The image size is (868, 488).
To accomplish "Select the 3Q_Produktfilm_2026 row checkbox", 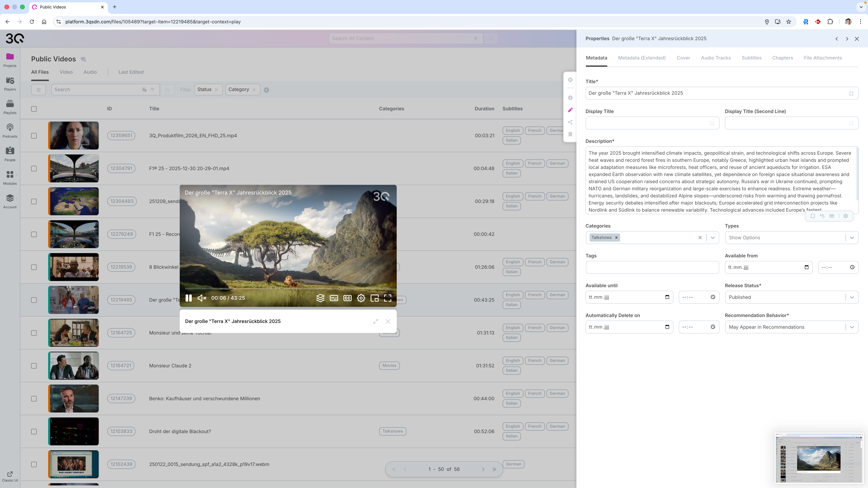I will pyautogui.click(x=34, y=136).
